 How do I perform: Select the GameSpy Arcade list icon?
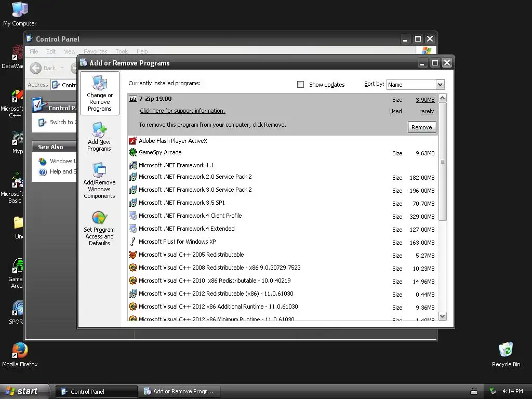click(133, 152)
